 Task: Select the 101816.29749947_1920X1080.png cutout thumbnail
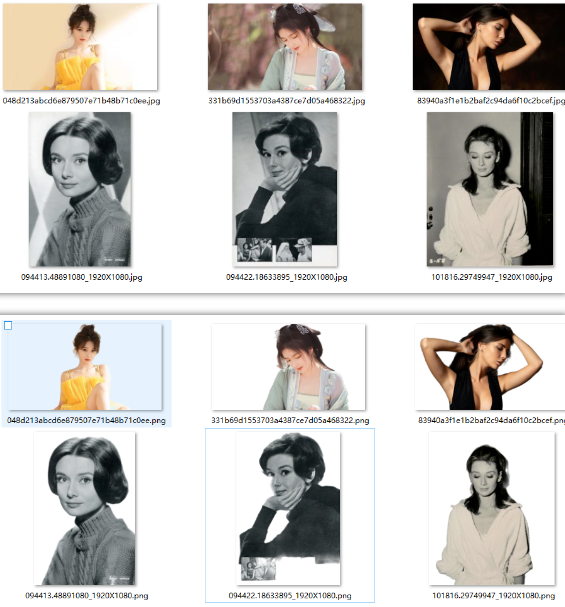[492, 509]
